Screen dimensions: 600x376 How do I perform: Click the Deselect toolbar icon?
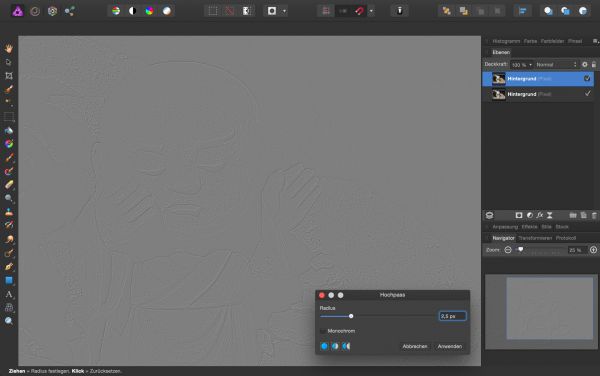pyautogui.click(x=230, y=11)
